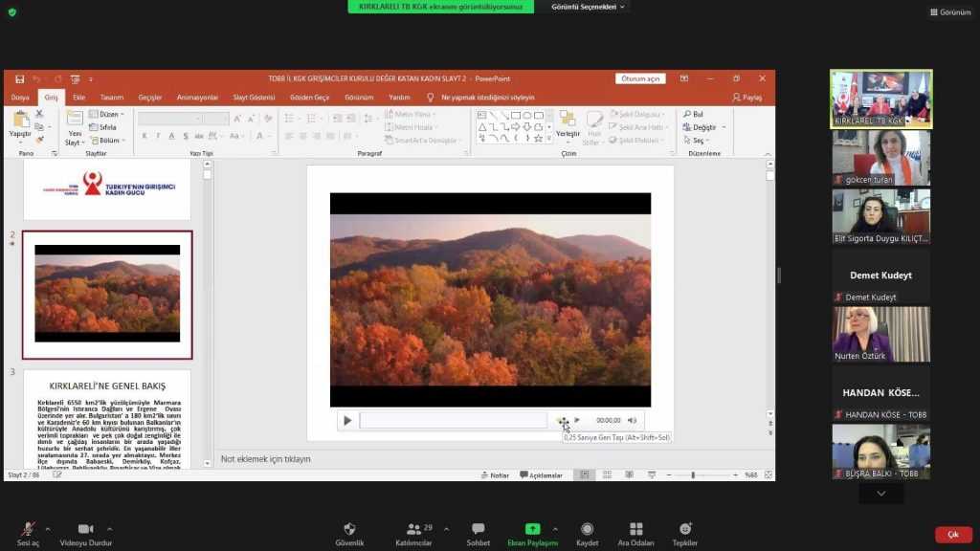Click the video playback progress bar
Screen dimensions: 980x551
pos(453,420)
